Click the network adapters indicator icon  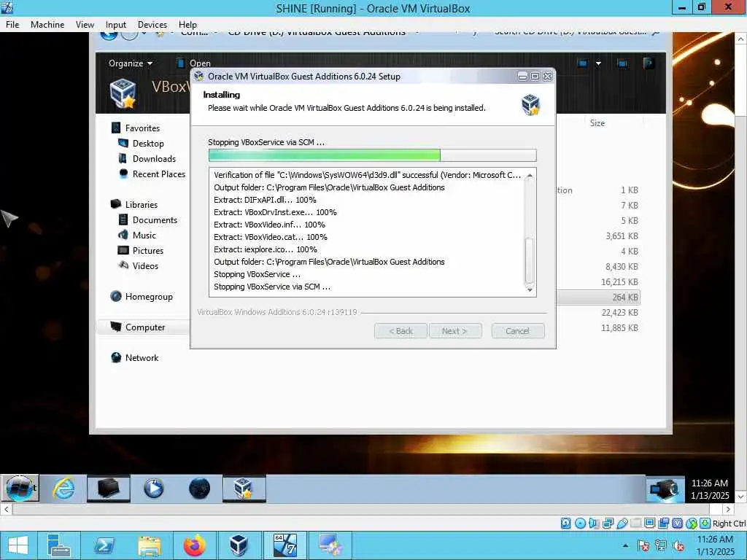click(608, 524)
